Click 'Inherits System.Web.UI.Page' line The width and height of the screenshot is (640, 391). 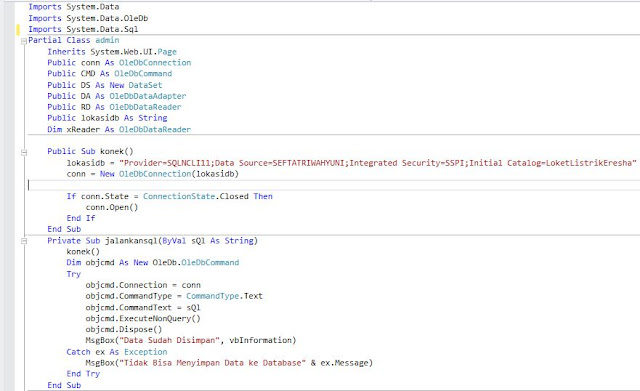[112, 52]
